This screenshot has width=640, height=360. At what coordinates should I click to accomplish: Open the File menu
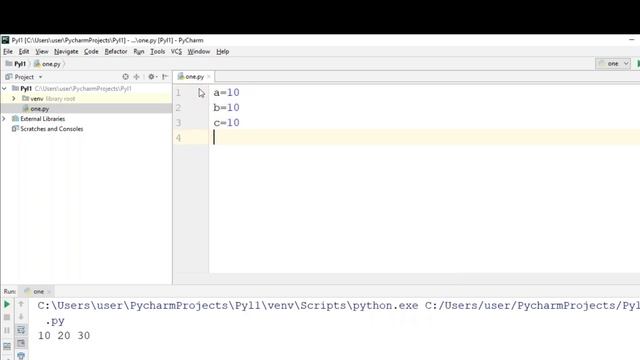click(x=8, y=51)
